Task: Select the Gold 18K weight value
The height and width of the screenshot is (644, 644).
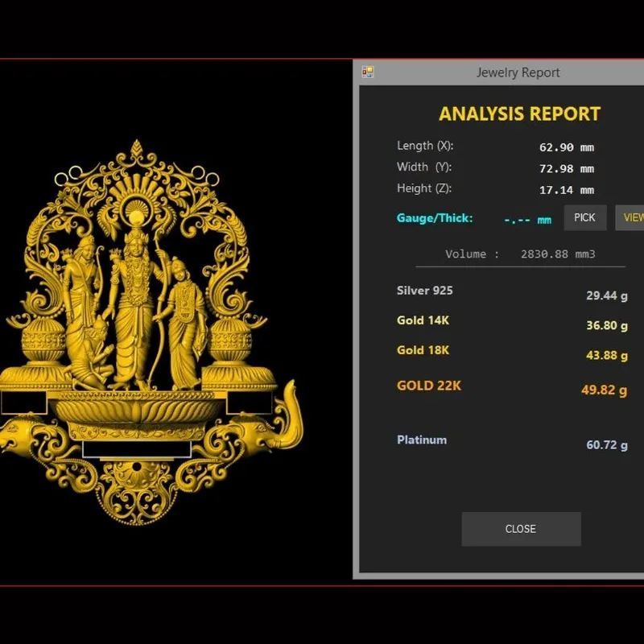Action: (607, 355)
